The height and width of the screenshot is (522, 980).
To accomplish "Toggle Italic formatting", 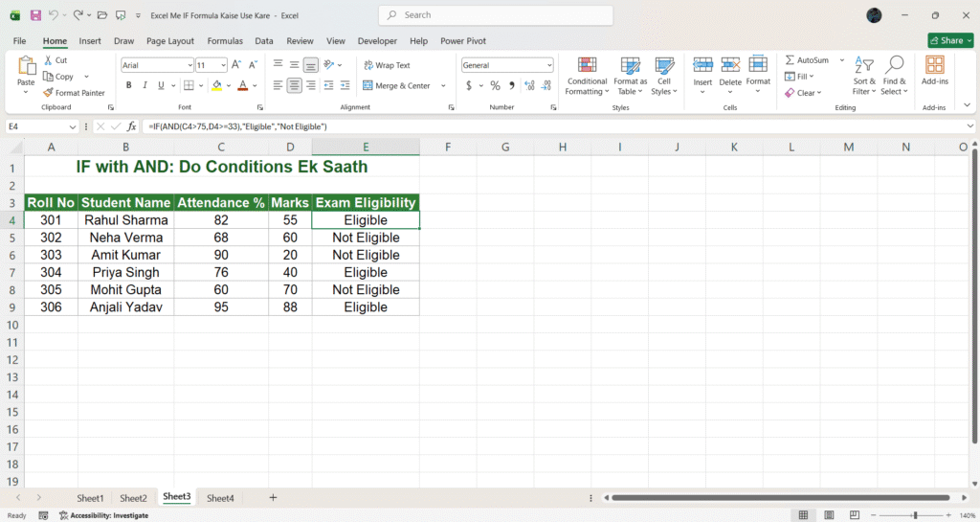I will click(145, 85).
